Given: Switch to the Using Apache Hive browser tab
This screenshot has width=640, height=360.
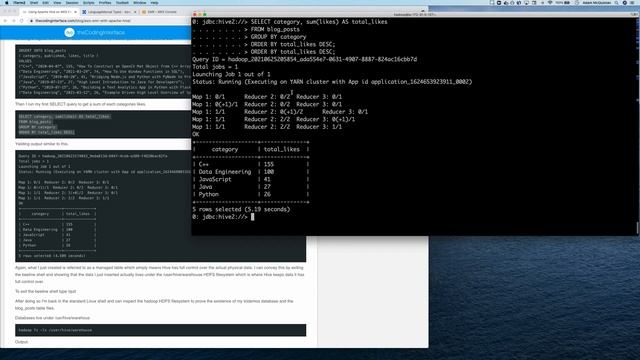Looking at the screenshot, I should click(49, 12).
